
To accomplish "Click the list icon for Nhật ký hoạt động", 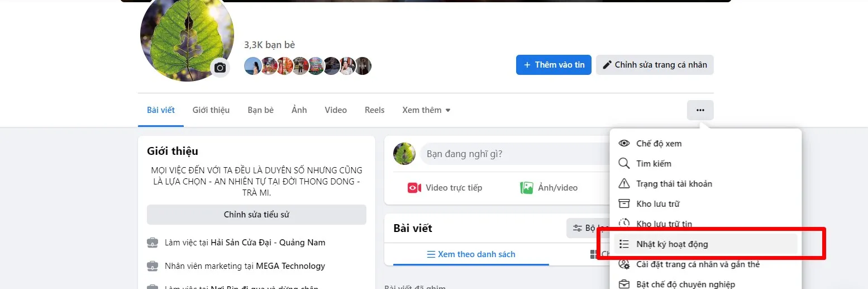I will [624, 244].
